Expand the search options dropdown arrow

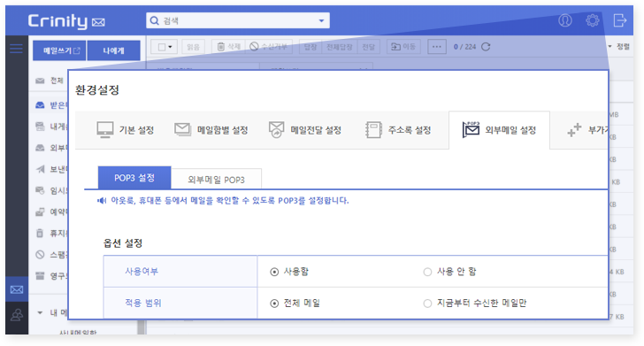coord(322,20)
